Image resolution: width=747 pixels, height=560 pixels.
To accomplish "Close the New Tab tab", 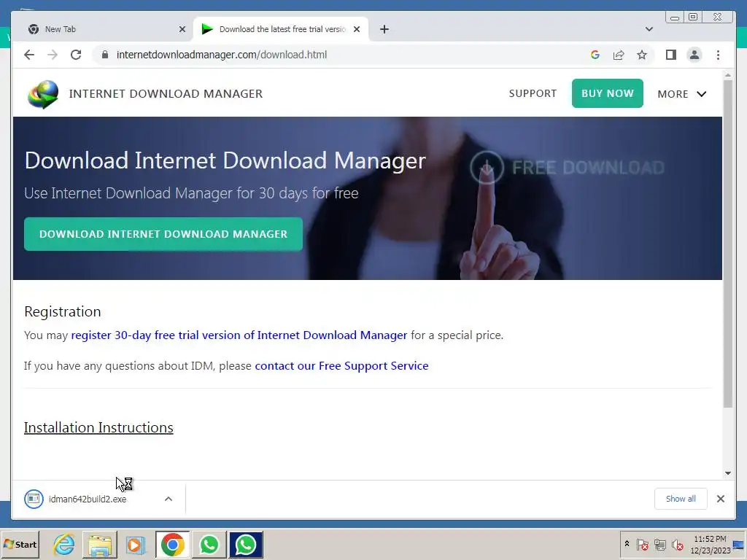I will pos(182,29).
